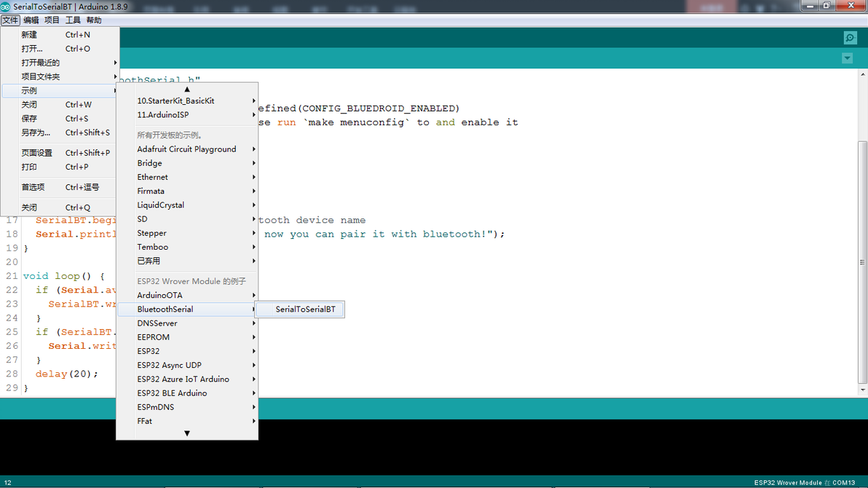Click the Arduino logo in title bar
The image size is (868, 488).
tap(6, 7)
